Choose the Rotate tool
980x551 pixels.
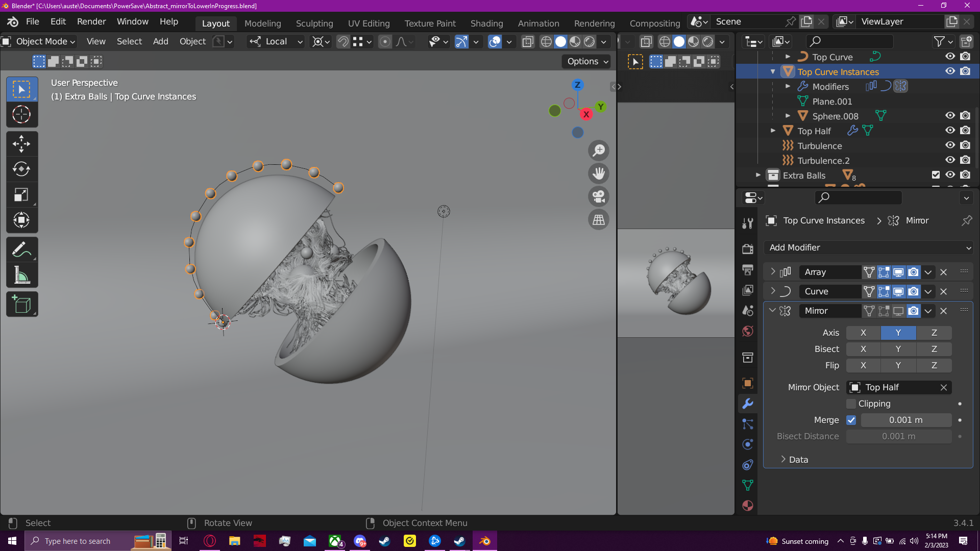coord(21,169)
